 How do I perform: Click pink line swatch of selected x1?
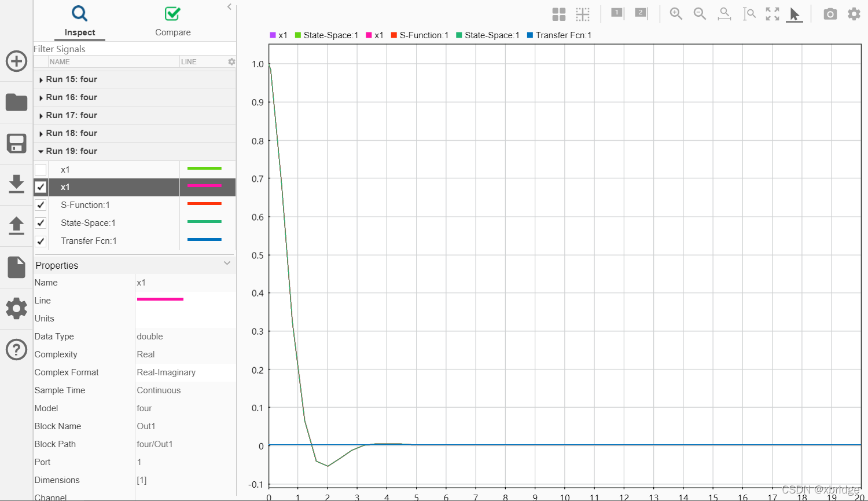click(x=204, y=186)
